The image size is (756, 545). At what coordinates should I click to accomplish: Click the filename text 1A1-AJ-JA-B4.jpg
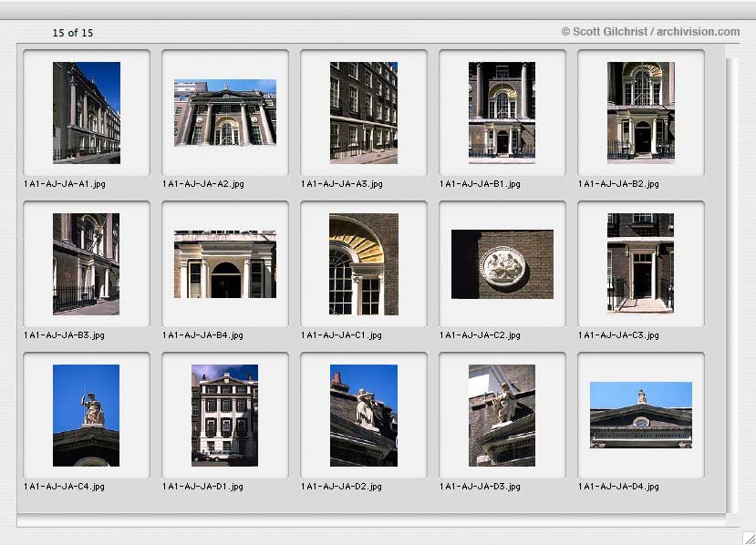203,334
